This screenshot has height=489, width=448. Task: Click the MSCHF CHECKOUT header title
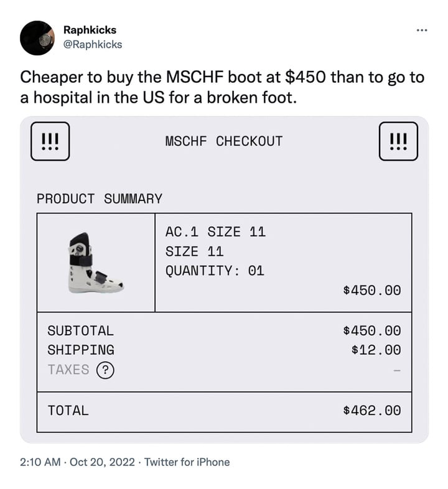pyautogui.click(x=224, y=141)
